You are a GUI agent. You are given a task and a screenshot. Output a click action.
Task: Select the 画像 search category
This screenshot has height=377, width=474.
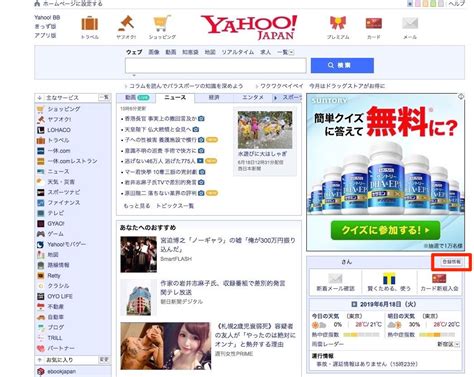pos(154,52)
